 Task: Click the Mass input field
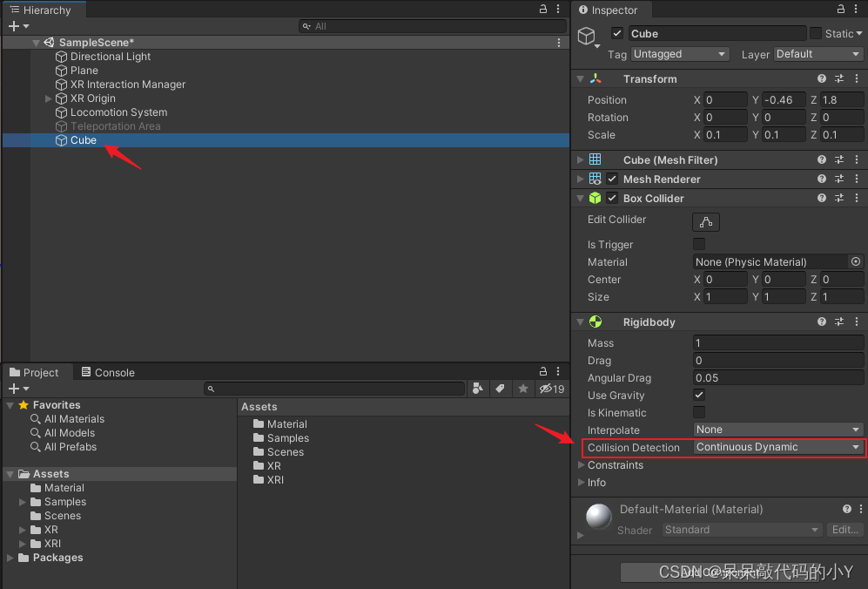(x=777, y=343)
